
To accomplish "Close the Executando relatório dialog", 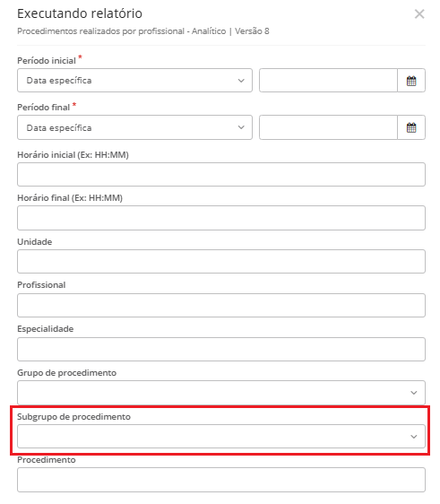I will pyautogui.click(x=419, y=13).
